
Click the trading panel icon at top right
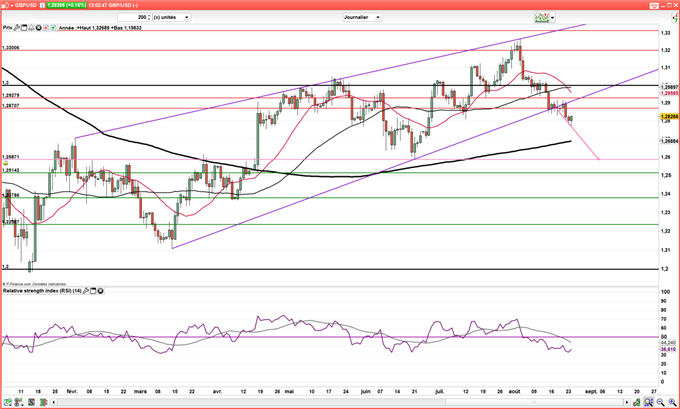point(674,17)
